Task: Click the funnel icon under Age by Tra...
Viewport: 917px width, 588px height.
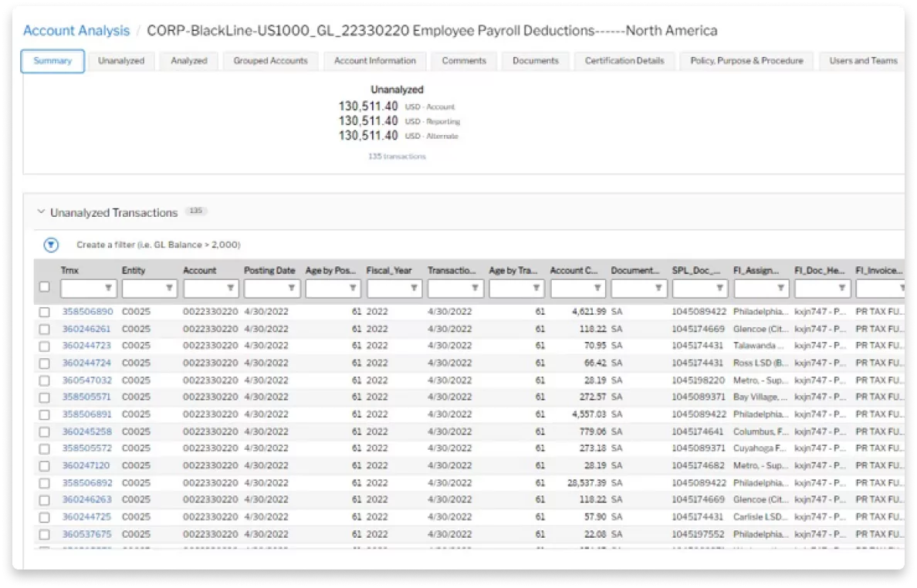Action: pyautogui.click(x=536, y=288)
